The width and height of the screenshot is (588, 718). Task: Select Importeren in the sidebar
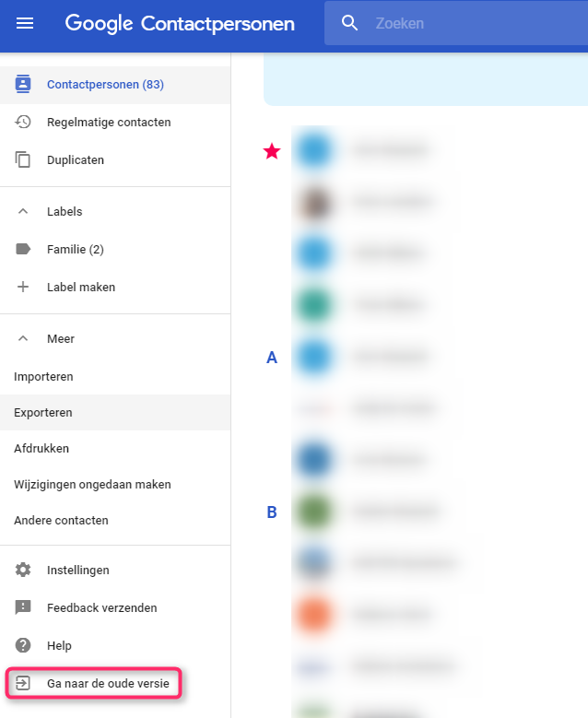pos(43,376)
